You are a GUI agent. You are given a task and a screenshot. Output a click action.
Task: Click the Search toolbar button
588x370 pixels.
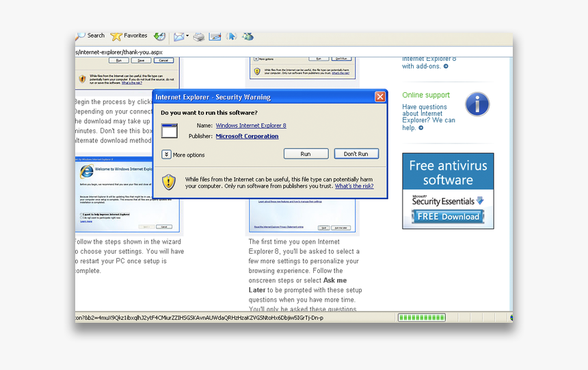90,36
